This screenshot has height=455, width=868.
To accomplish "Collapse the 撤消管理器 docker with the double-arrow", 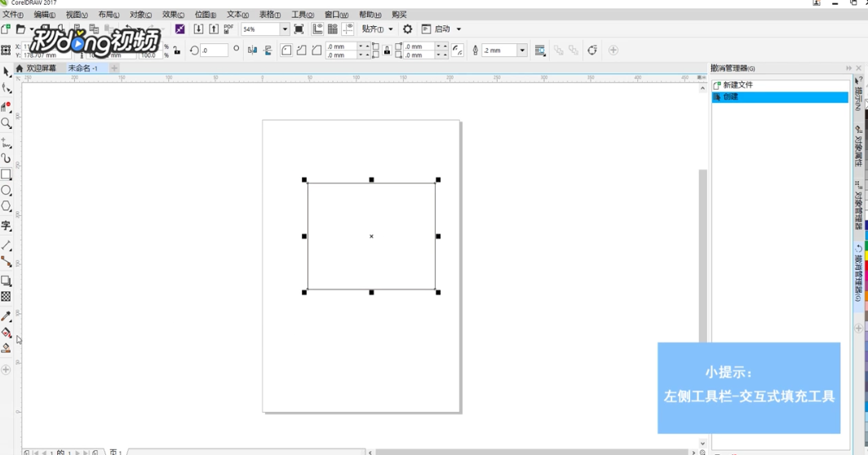I will click(x=848, y=68).
